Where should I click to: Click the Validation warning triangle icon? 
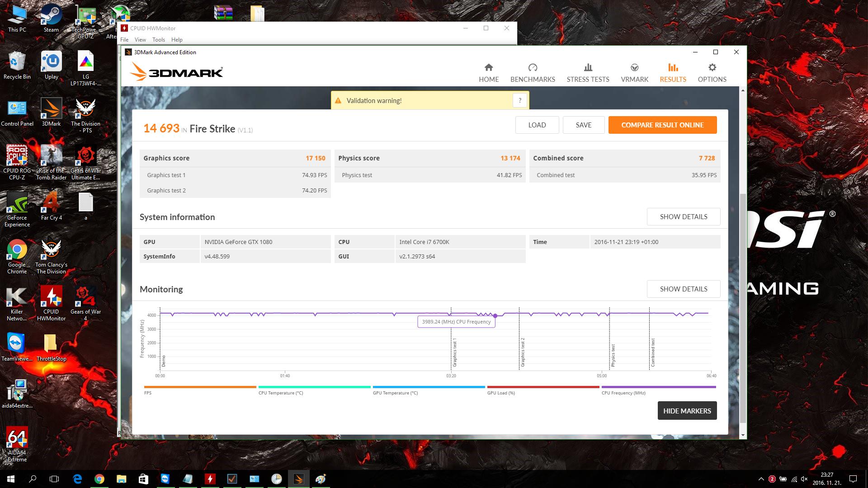[x=338, y=101]
